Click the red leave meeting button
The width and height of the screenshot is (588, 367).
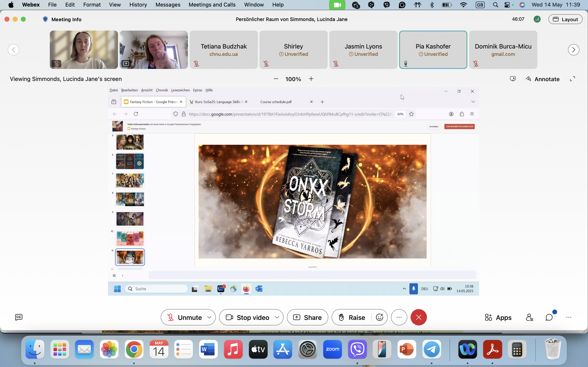point(419,317)
